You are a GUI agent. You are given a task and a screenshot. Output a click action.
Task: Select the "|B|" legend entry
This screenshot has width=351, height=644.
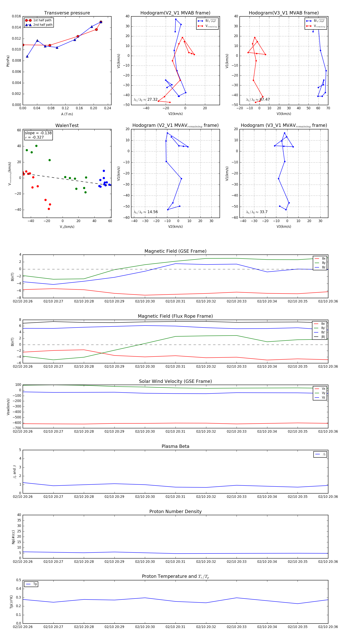pos(320,337)
